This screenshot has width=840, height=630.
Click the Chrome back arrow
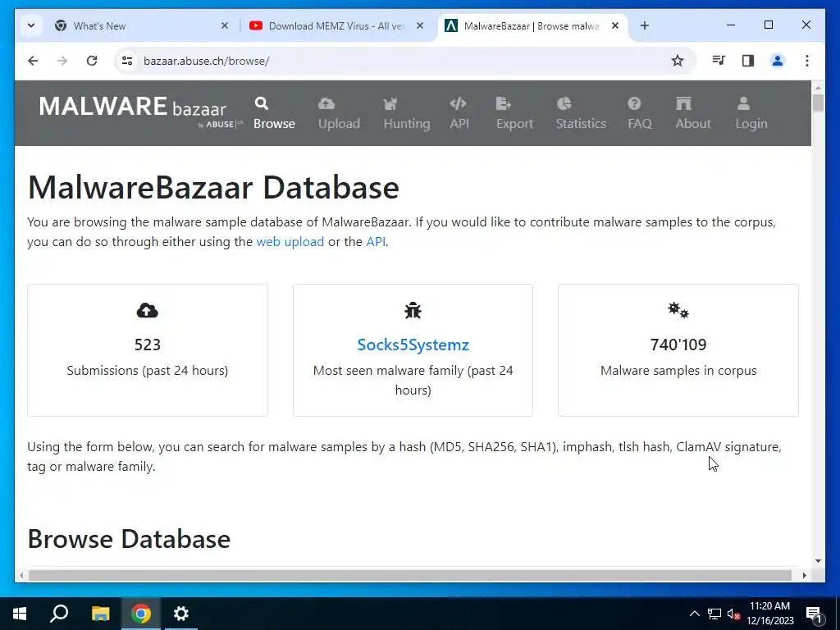(33, 61)
